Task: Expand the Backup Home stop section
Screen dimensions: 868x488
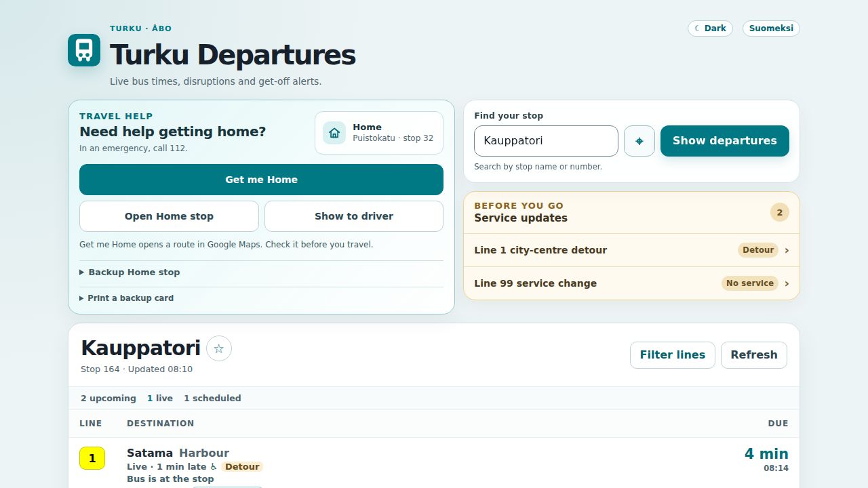Action: coord(261,272)
